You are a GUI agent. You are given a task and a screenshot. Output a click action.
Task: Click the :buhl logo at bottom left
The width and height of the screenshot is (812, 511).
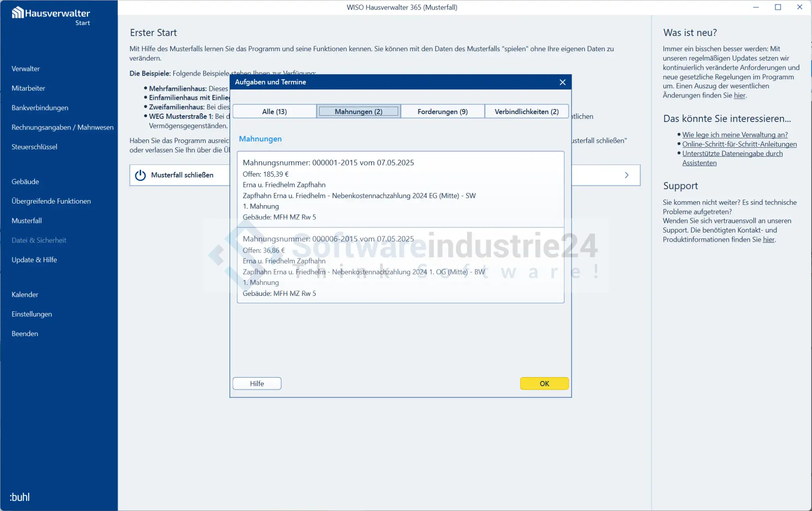coord(19,497)
